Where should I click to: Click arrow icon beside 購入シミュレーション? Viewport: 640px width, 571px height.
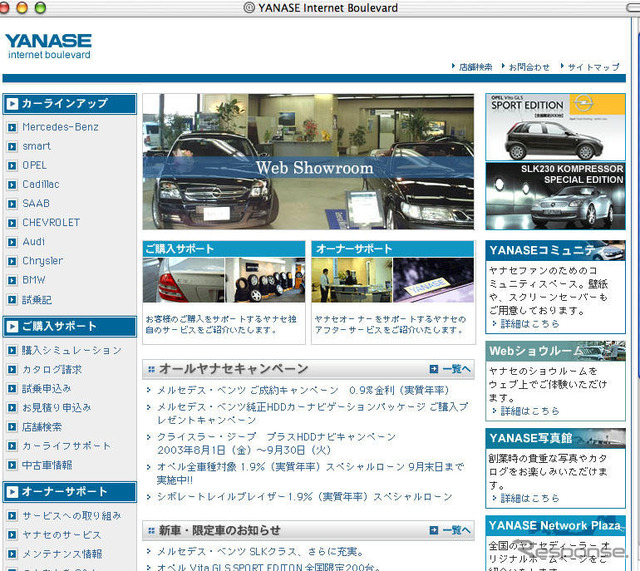tap(12, 350)
